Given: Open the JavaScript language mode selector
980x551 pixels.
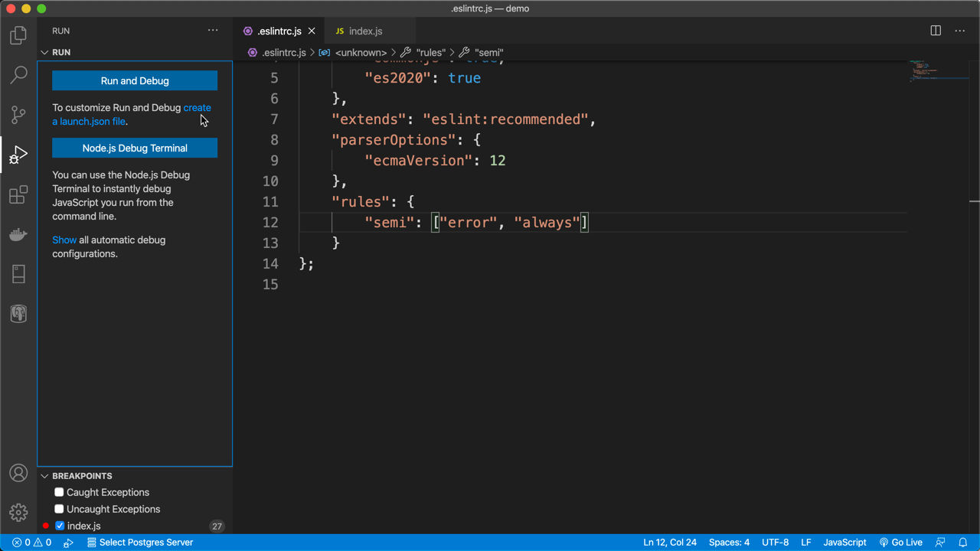Looking at the screenshot, I should point(844,542).
